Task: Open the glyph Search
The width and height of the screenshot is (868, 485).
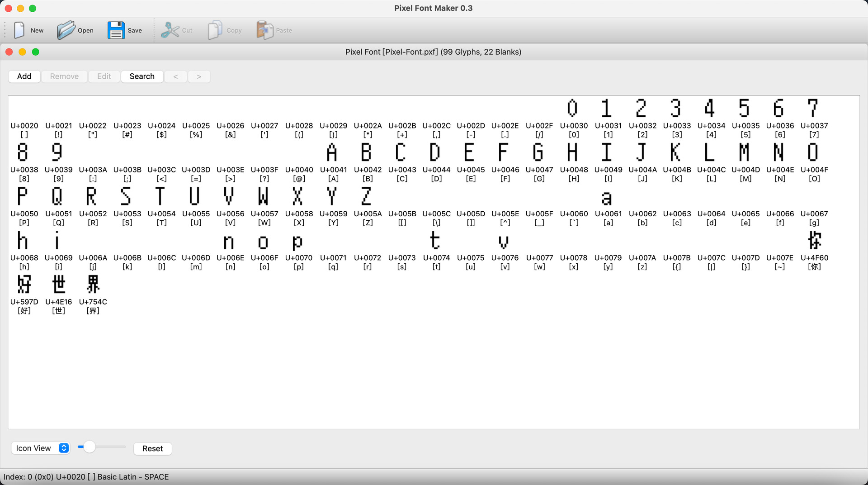Action: (x=142, y=76)
